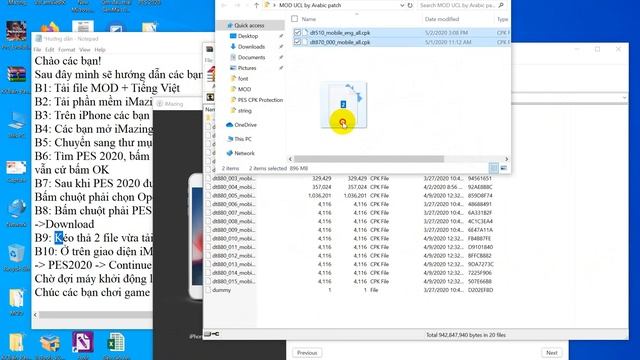Open OneDrive in navigation pane
This screenshot has width=640, height=360.
245,125
